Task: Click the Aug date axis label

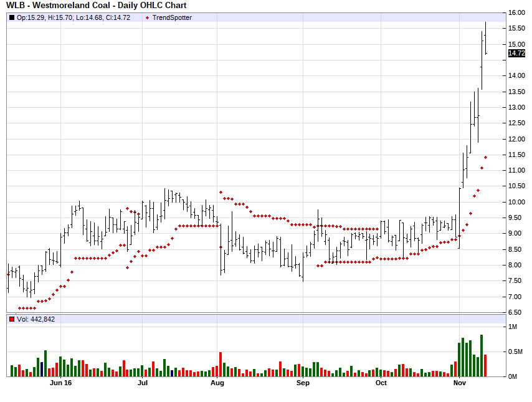Action: pos(217,383)
